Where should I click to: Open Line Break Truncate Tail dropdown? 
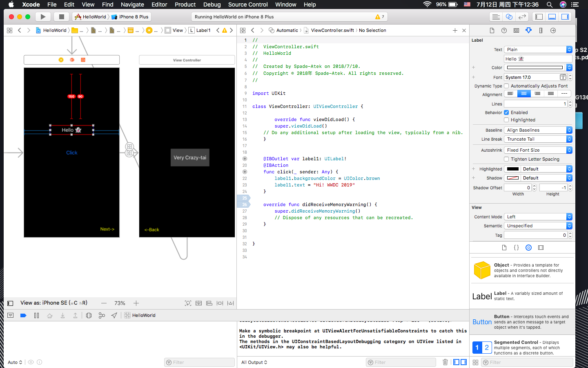click(x=538, y=139)
